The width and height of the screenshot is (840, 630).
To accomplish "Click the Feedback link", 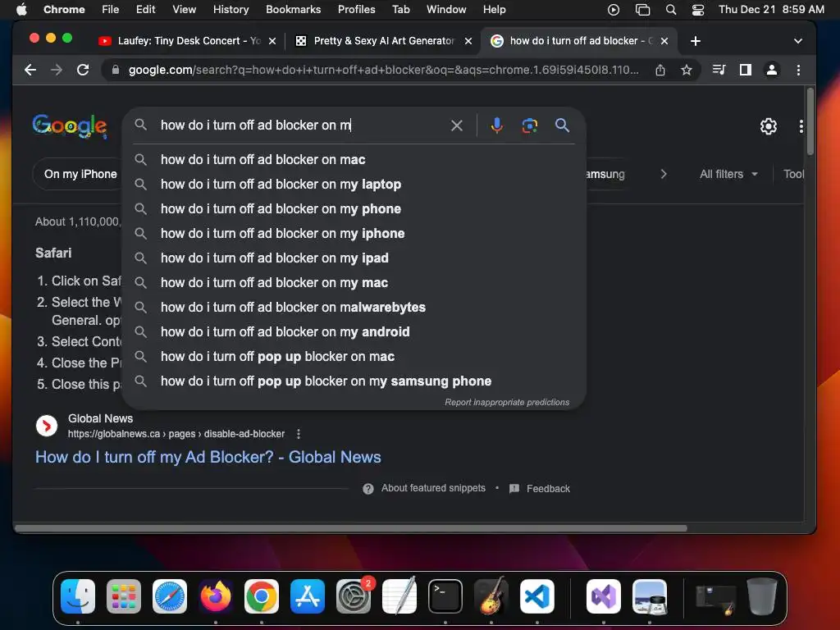I will (548, 489).
